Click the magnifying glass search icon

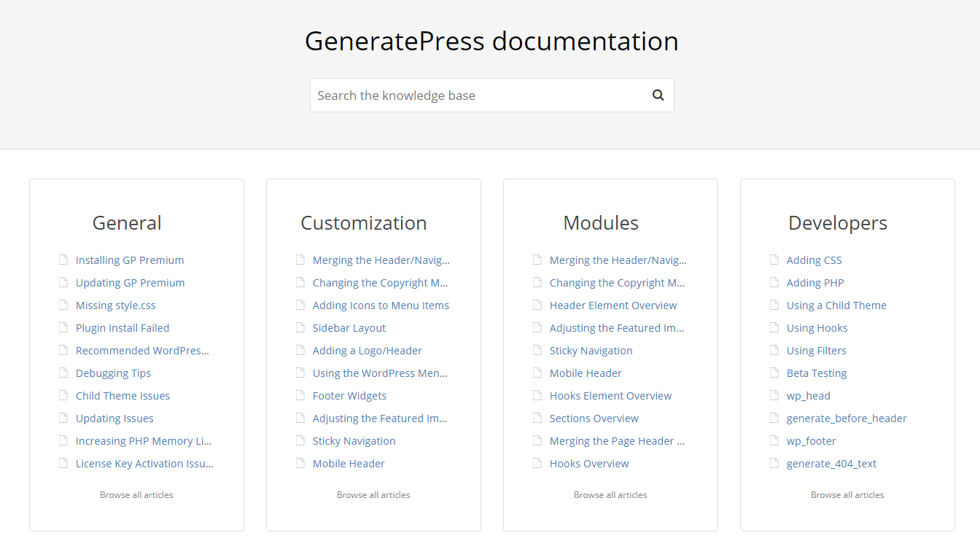pyautogui.click(x=658, y=95)
